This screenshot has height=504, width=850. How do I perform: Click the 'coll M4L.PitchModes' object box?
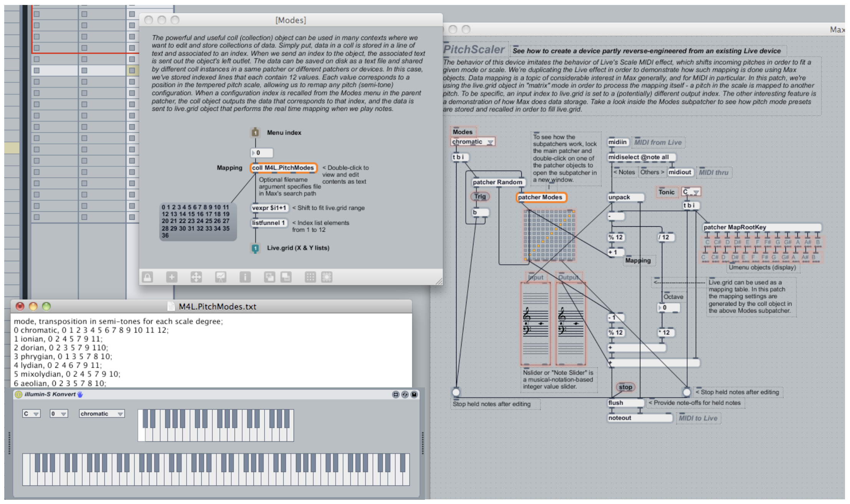tap(283, 168)
